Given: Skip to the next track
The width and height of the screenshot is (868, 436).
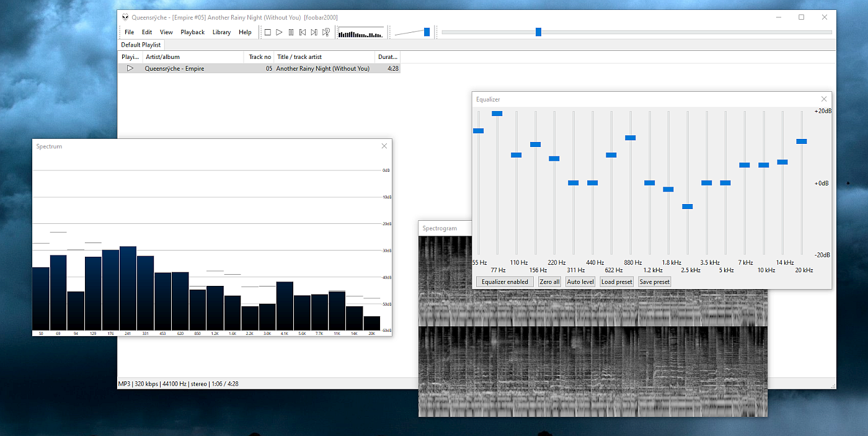Looking at the screenshot, I should pyautogui.click(x=314, y=32).
